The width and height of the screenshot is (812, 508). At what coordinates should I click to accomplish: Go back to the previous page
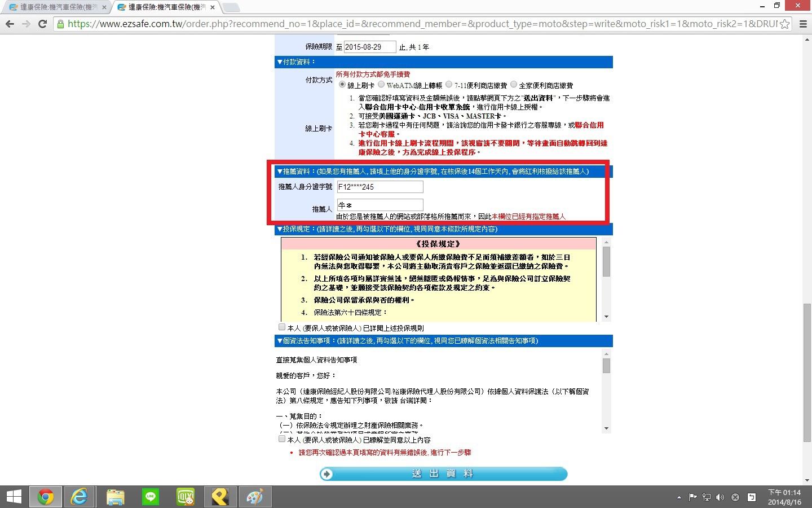tap(10, 24)
